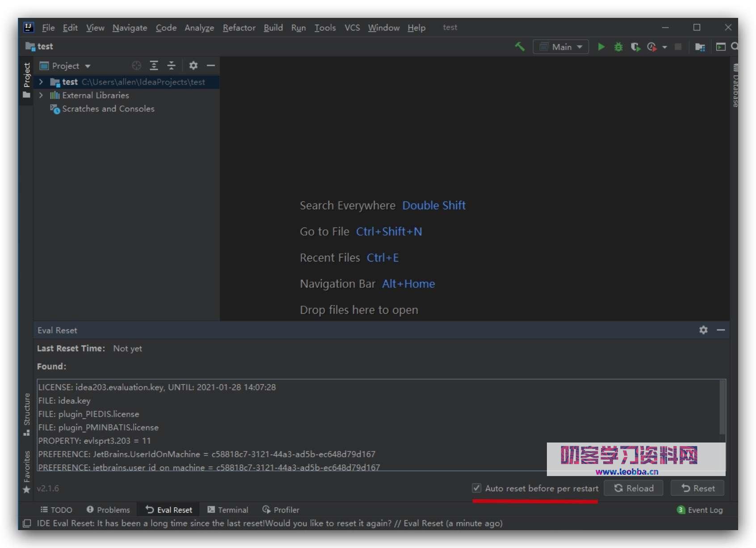Hide the Project tool window with the minimize bar

[x=211, y=66]
